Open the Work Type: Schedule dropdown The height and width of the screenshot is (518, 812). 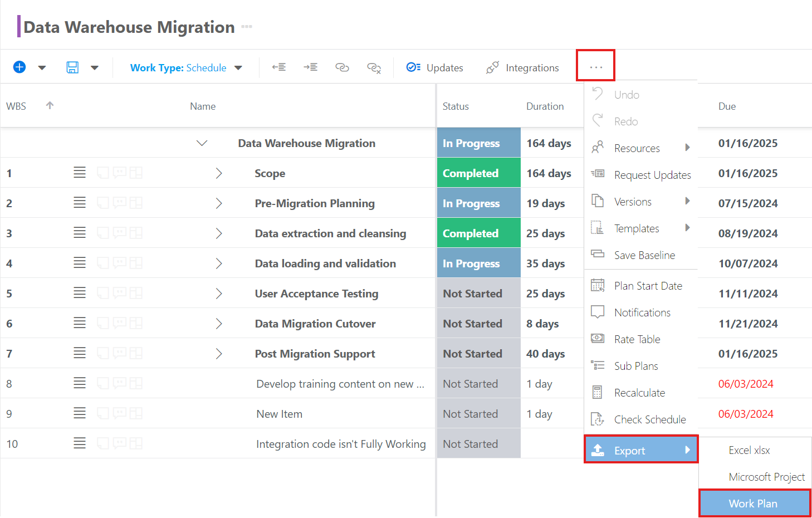click(x=186, y=68)
